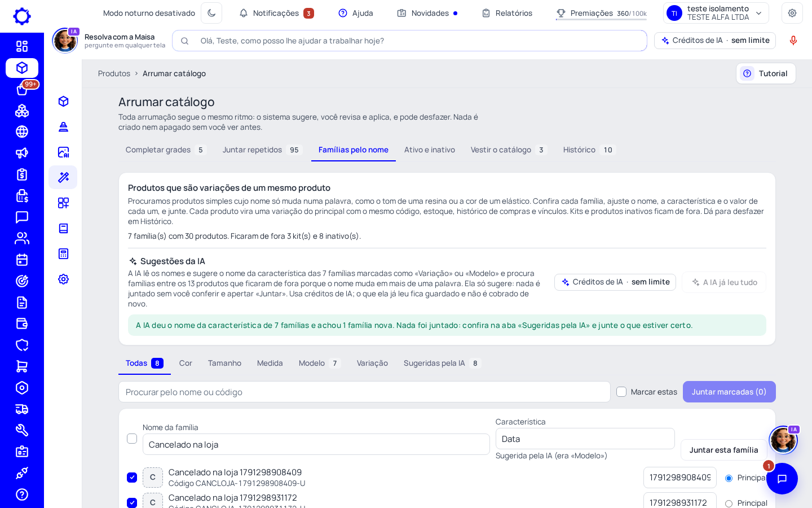The height and width of the screenshot is (508, 812).
Task: Check the Cancelado na loja family checkbox
Action: coord(132,439)
